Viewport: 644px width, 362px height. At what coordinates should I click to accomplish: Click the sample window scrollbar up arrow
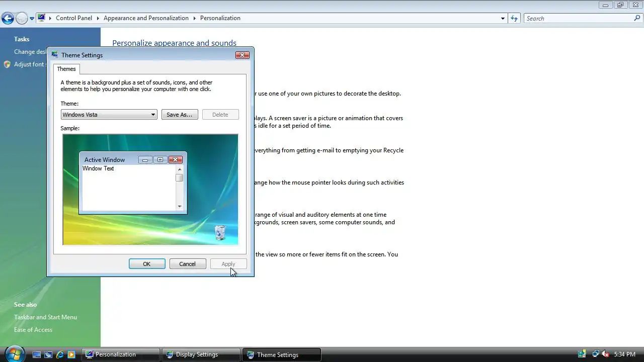click(x=180, y=169)
